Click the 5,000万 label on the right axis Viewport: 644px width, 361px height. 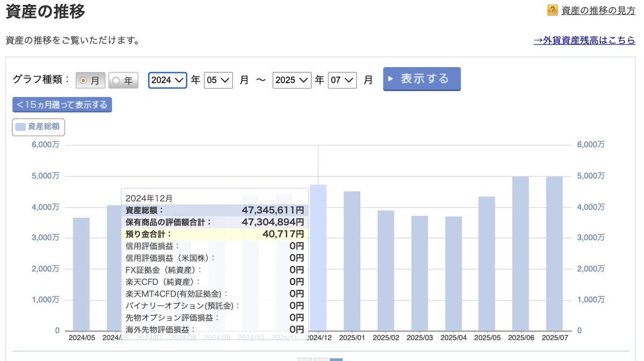tap(591, 176)
